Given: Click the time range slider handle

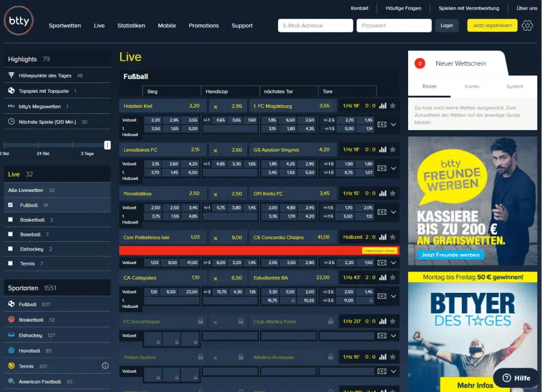Looking at the screenshot, I should click(107, 145).
